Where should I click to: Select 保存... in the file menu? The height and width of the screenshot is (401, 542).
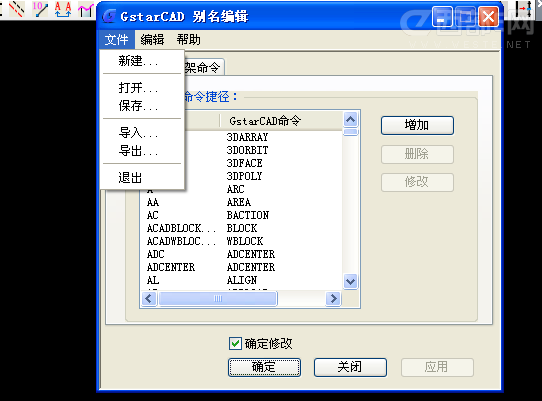(139, 105)
